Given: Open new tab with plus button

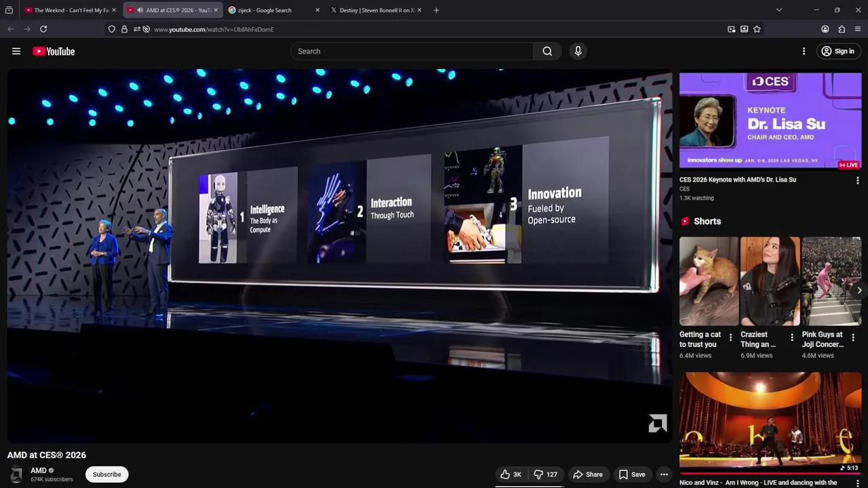Looking at the screenshot, I should point(436,10).
